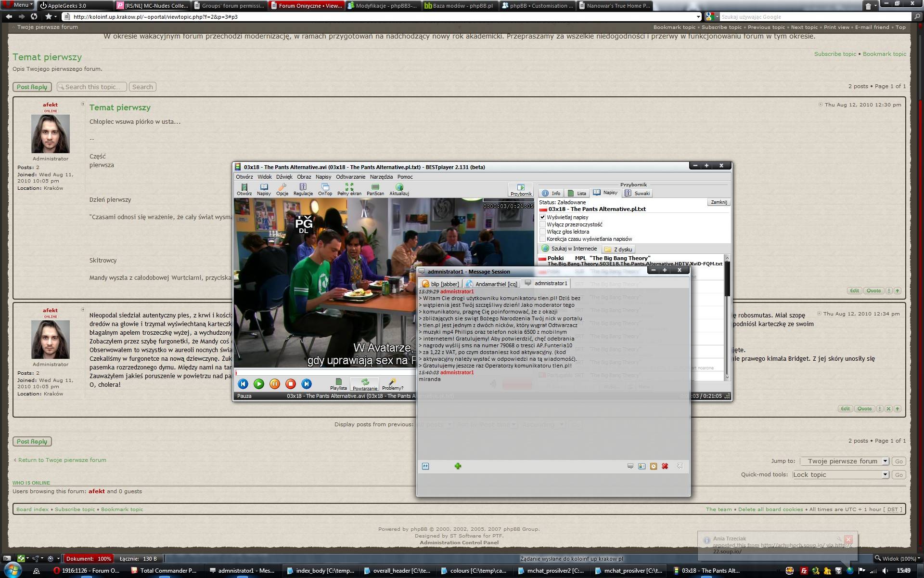
Task: Open the Quick-mod tools Lock topic dropdown
Action: pyautogui.click(x=841, y=474)
